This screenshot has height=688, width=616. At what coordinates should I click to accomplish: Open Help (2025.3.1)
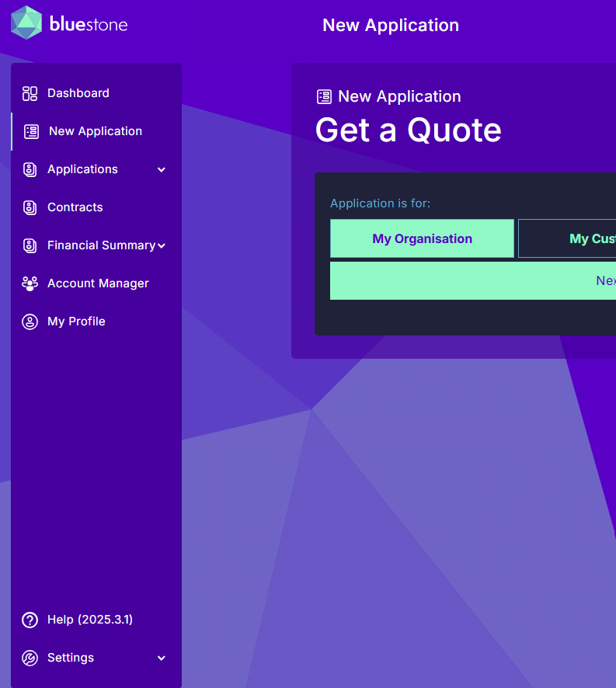coord(96,620)
